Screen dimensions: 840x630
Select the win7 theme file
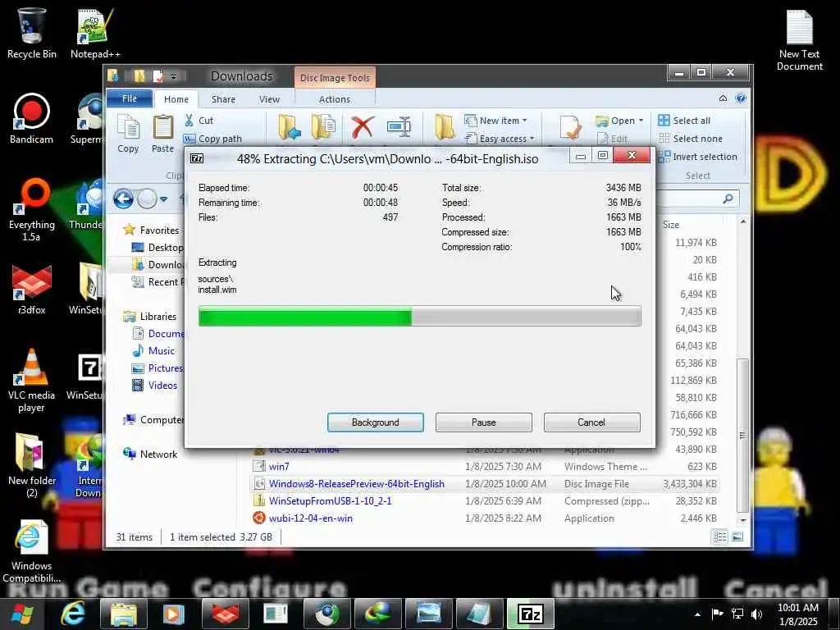[485, 467]
